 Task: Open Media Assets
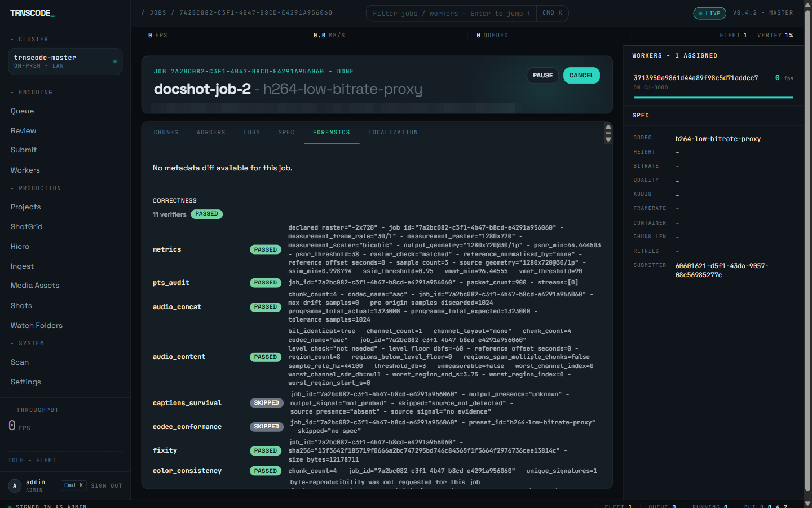35,286
